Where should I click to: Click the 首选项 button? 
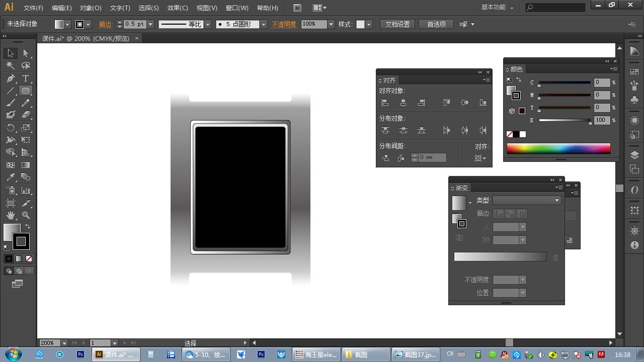point(436,24)
